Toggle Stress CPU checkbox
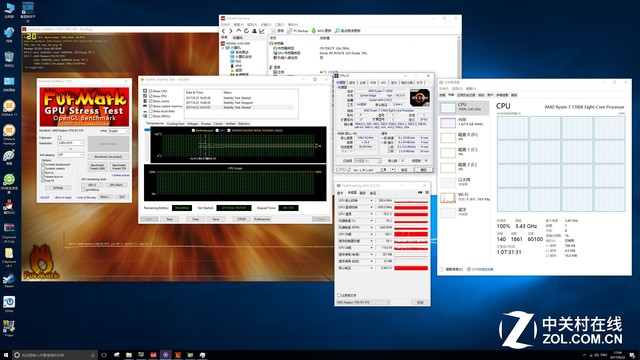This screenshot has width=640, height=360. click(x=151, y=91)
